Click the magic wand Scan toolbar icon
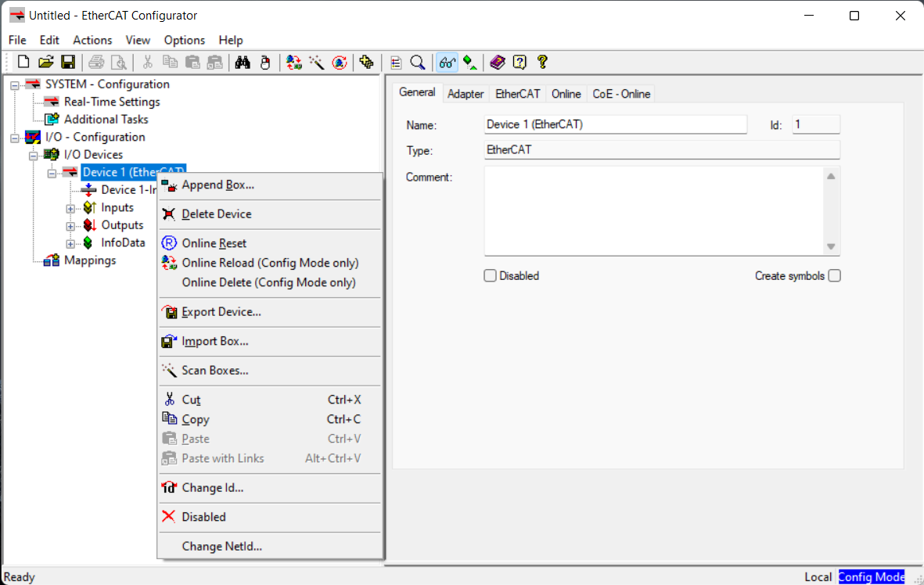 [x=316, y=62]
